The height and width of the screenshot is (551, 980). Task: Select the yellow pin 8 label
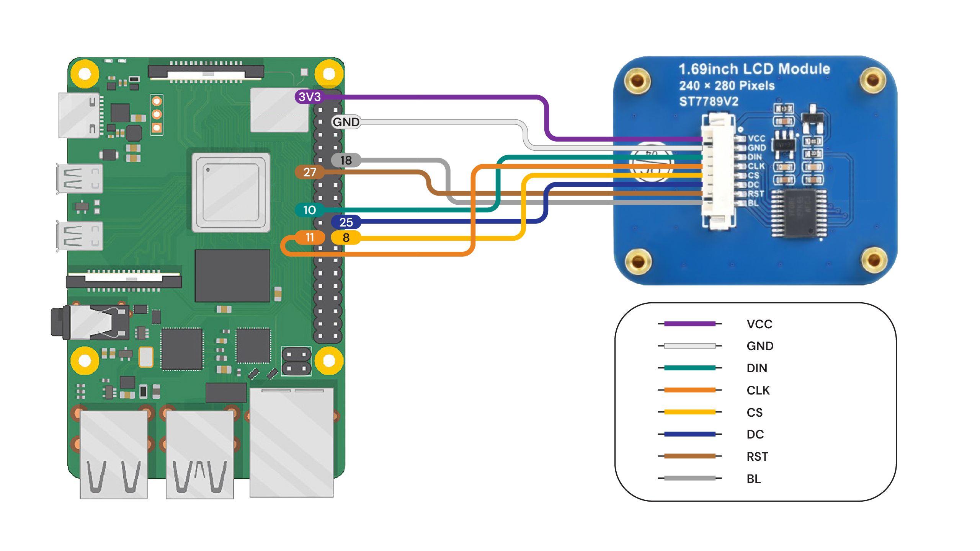(346, 238)
